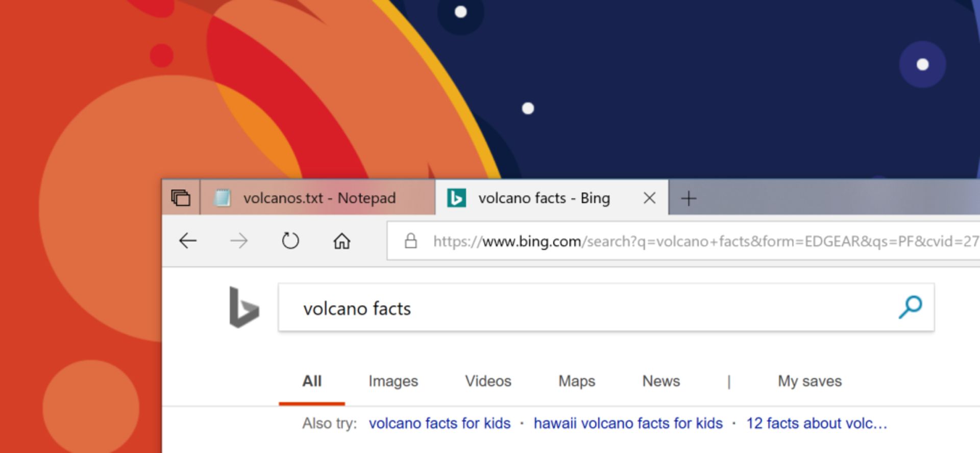Switch to Videos search results
Image resolution: width=980 pixels, height=453 pixels.
487,381
